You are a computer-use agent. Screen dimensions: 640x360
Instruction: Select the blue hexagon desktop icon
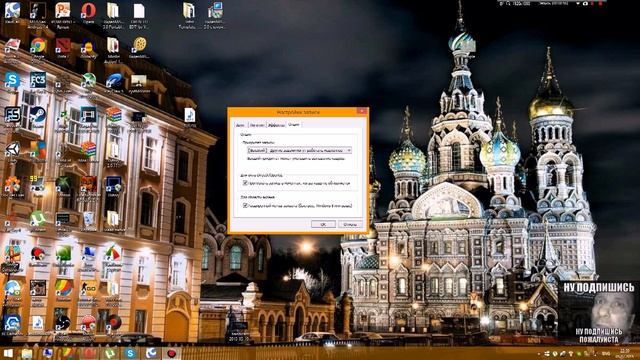(x=12, y=323)
